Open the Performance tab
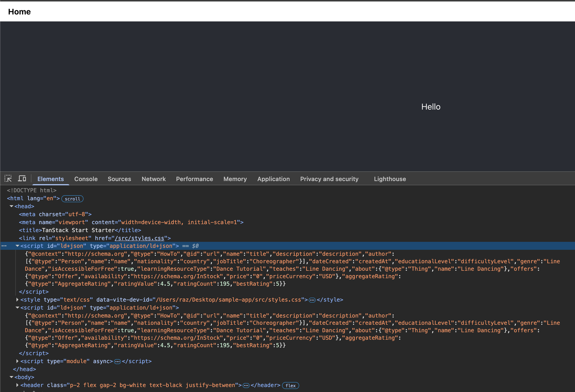Screen dimensions: 575x392 point(194,179)
